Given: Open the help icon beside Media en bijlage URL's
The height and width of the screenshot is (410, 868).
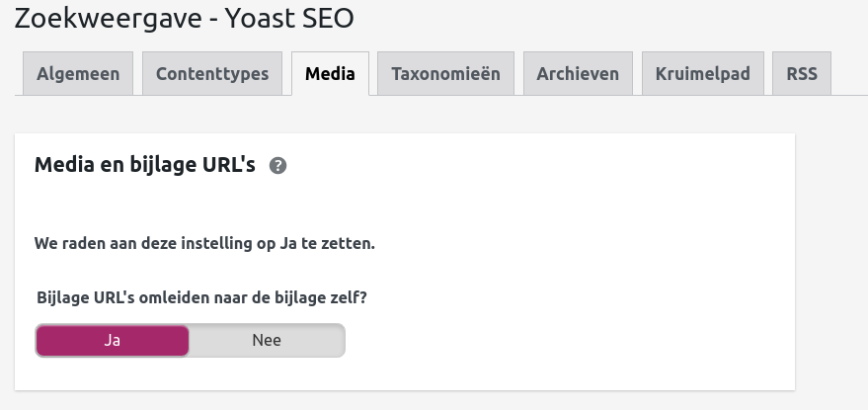Looking at the screenshot, I should pos(277,166).
